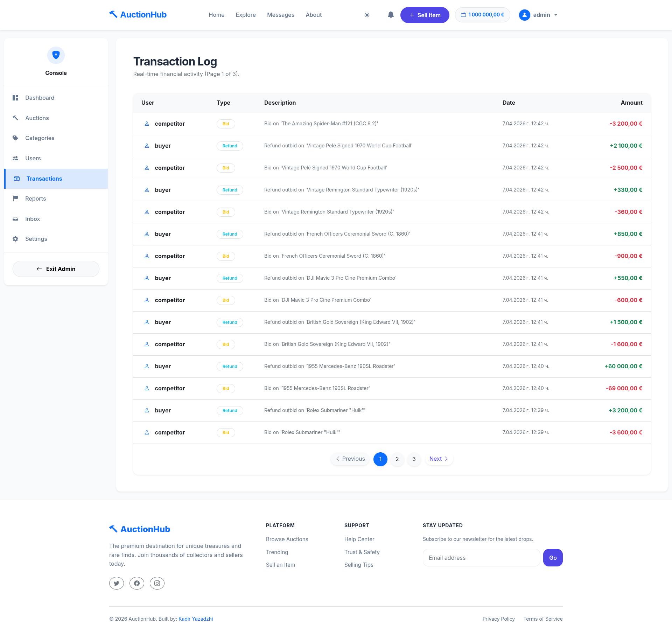Click the Exit Admin button
The width and height of the screenshot is (672, 634).
(x=56, y=269)
